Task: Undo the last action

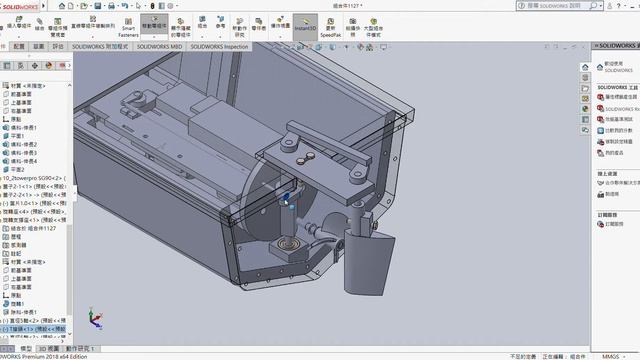Action: tap(125, 6)
